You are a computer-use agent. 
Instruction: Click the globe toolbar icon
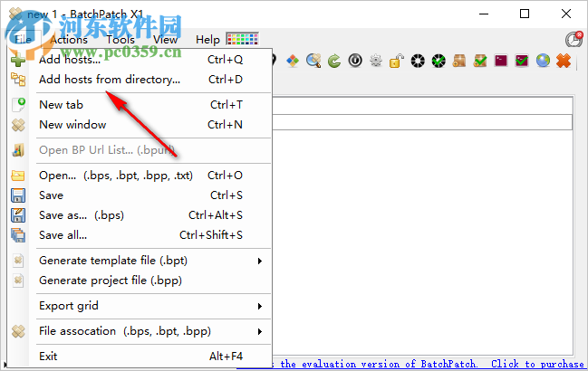pos(543,61)
